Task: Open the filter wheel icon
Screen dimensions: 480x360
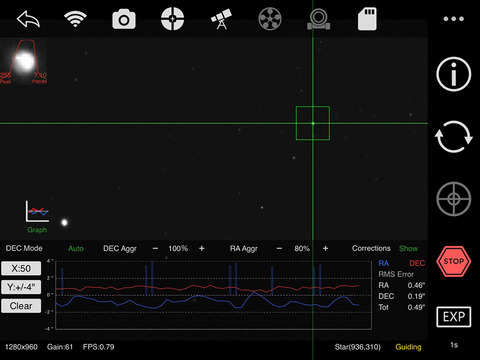Action: pos(270,19)
